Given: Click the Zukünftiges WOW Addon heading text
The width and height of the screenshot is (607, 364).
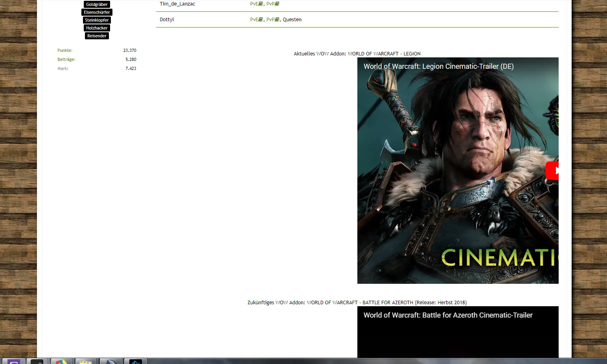Looking at the screenshot, I should coord(357,303).
